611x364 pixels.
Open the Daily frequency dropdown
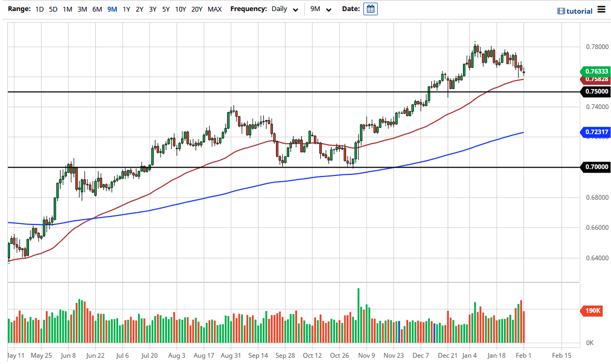click(285, 9)
